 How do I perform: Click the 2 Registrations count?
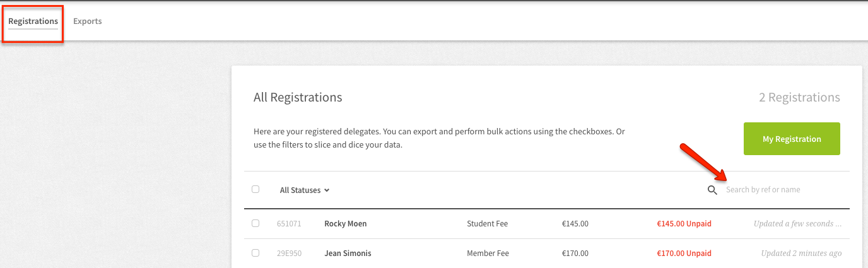coord(799,98)
